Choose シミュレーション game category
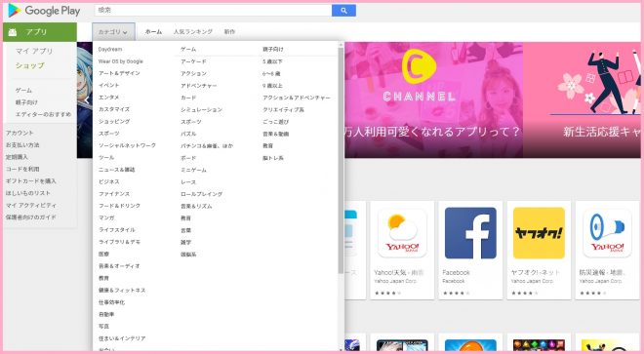The width and height of the screenshot is (644, 354). click(201, 109)
